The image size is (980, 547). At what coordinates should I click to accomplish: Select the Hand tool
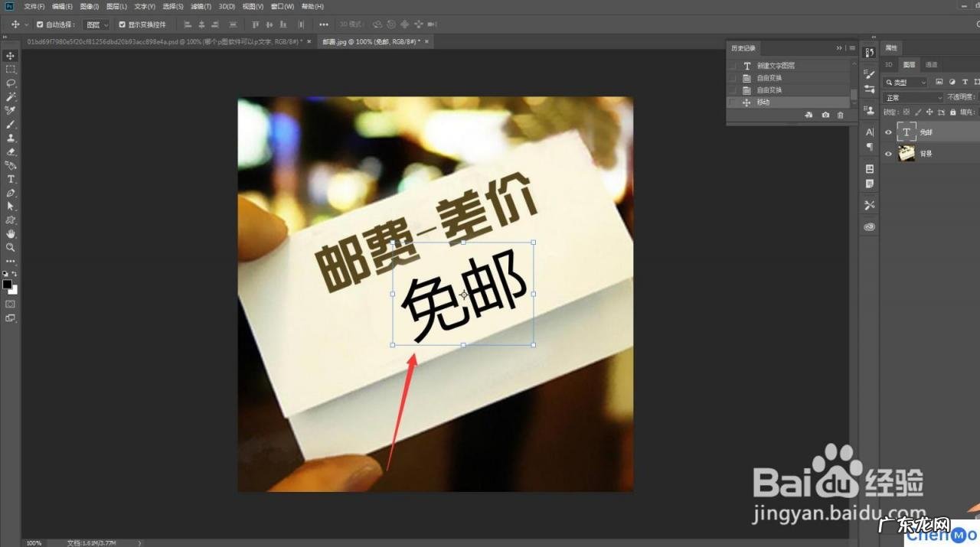[11, 234]
